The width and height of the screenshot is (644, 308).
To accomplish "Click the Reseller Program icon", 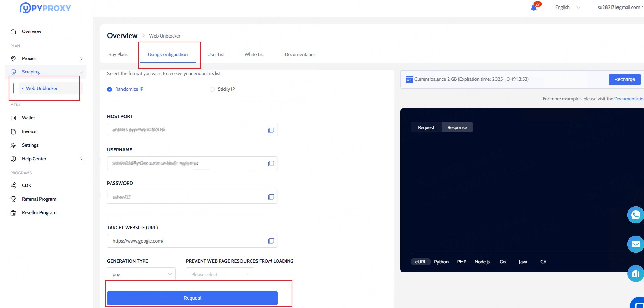I will click(13, 213).
